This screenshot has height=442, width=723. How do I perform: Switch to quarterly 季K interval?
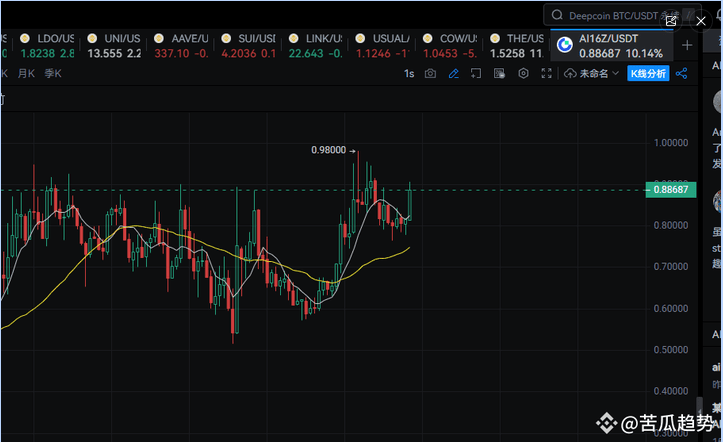point(50,74)
